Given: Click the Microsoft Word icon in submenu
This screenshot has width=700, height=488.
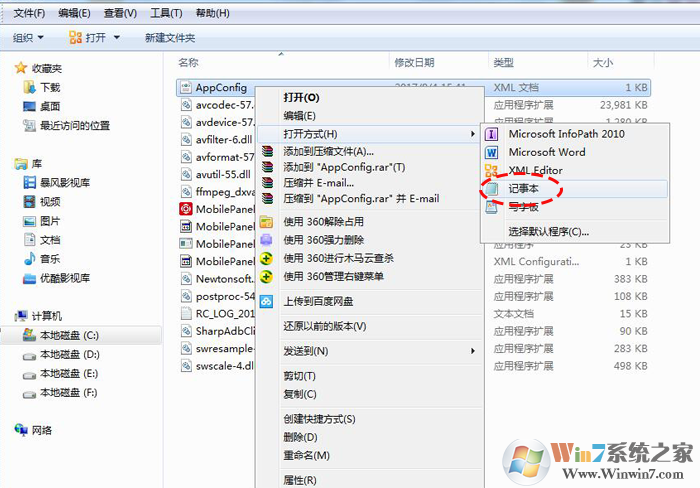Looking at the screenshot, I should [x=491, y=152].
